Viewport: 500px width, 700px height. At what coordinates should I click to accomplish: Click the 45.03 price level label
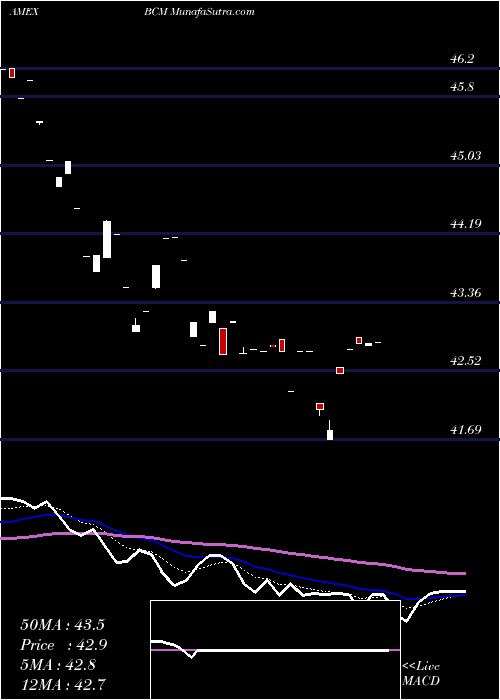[465, 156]
